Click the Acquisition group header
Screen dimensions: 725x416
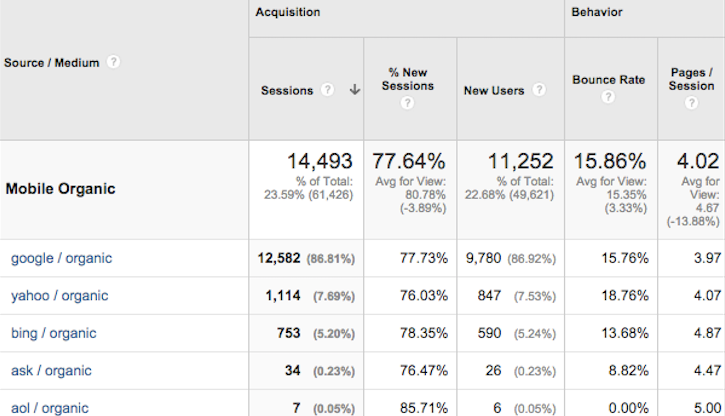(x=288, y=12)
